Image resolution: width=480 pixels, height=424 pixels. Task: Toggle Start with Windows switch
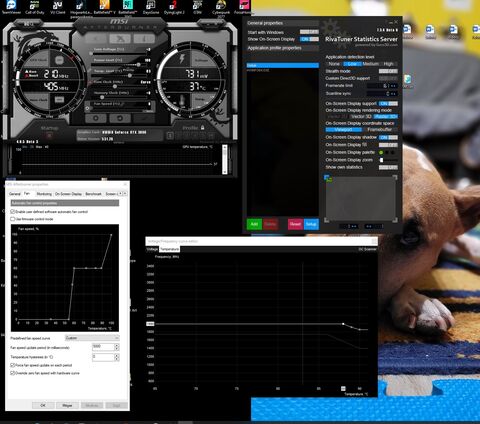coord(309,32)
